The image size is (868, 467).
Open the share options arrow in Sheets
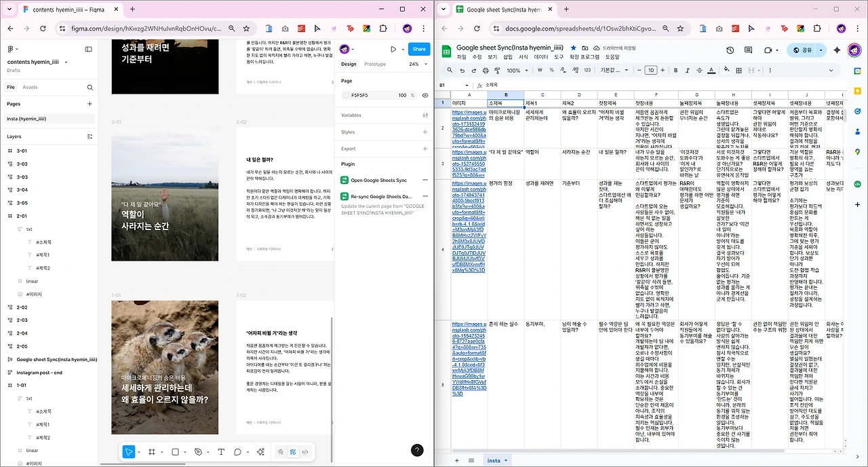pos(821,50)
